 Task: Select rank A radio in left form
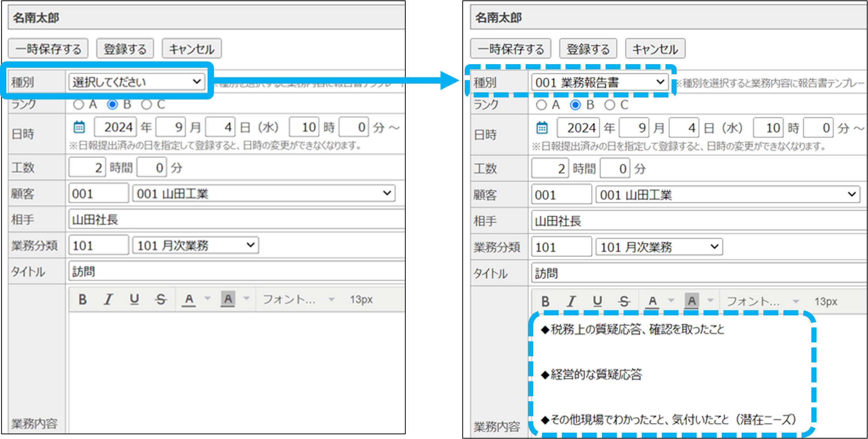click(x=78, y=105)
